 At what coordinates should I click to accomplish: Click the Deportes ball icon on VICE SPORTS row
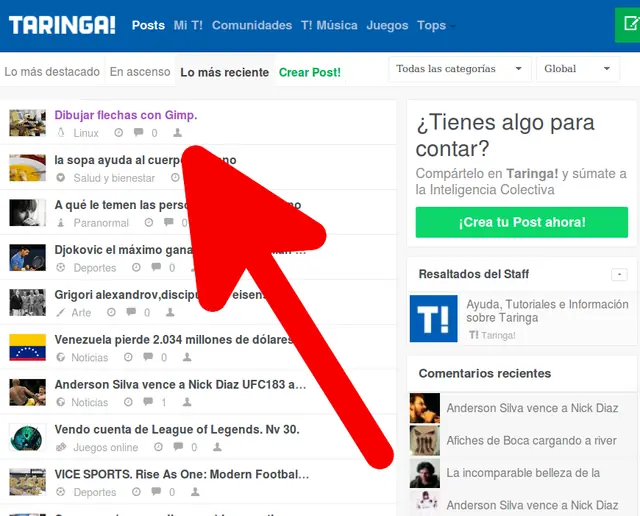click(x=61, y=492)
